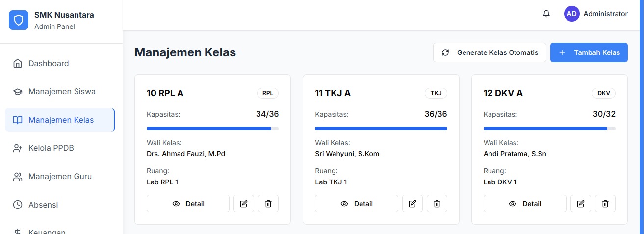Delete the 12 DKV A class
Viewport: 644px width, 234px height.
[x=605, y=204]
